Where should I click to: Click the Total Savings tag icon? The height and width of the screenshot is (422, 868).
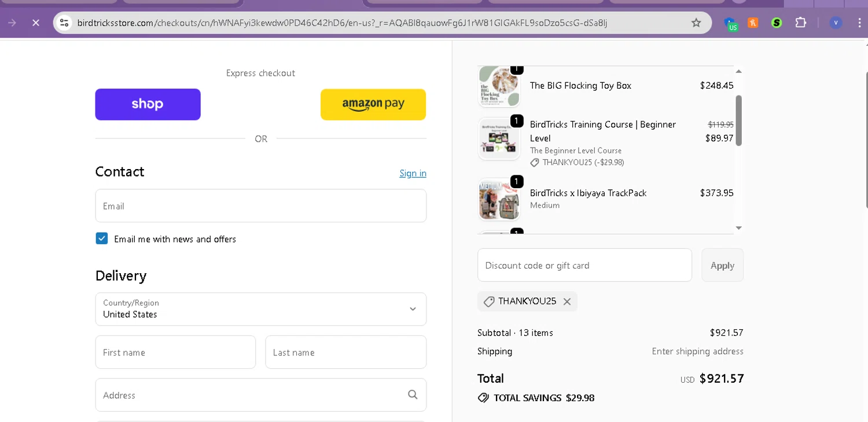pyautogui.click(x=483, y=398)
